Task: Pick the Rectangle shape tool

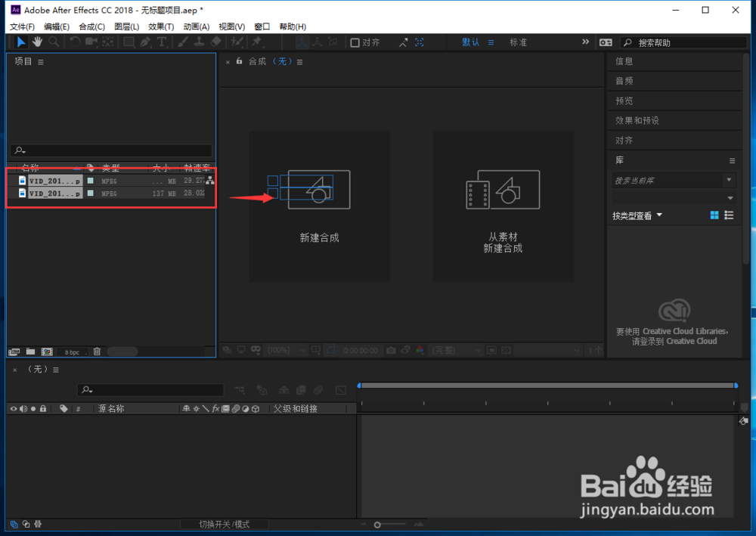Action: point(129,42)
